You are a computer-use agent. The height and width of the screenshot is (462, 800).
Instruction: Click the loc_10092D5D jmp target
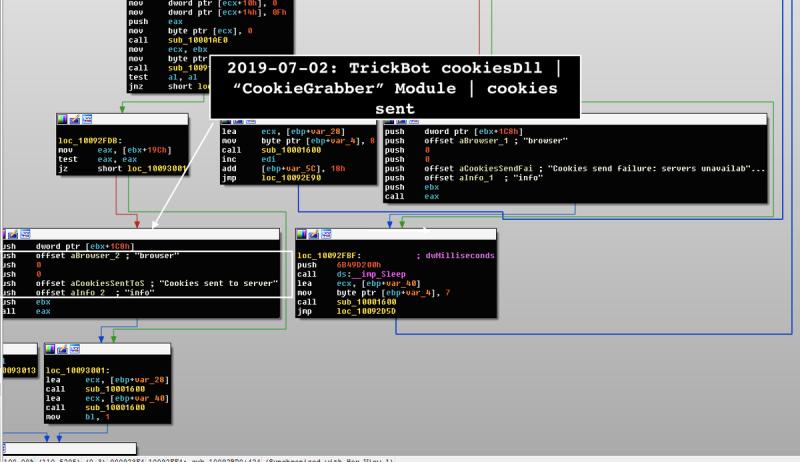(367, 311)
